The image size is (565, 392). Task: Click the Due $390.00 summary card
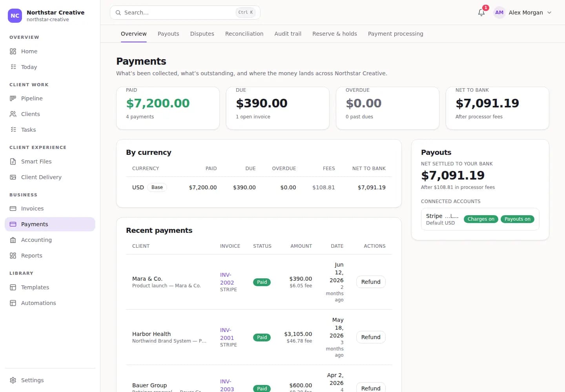point(277,108)
